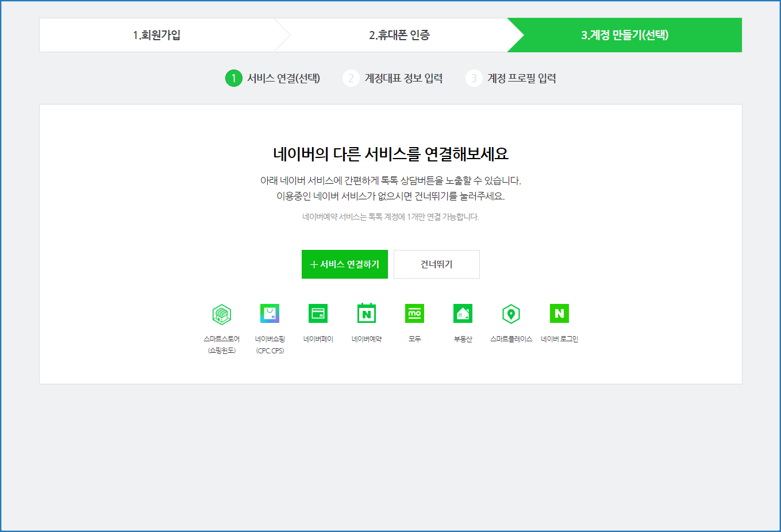781x532 pixels.
Task: Select the 부동산 house icon
Action: [x=463, y=314]
